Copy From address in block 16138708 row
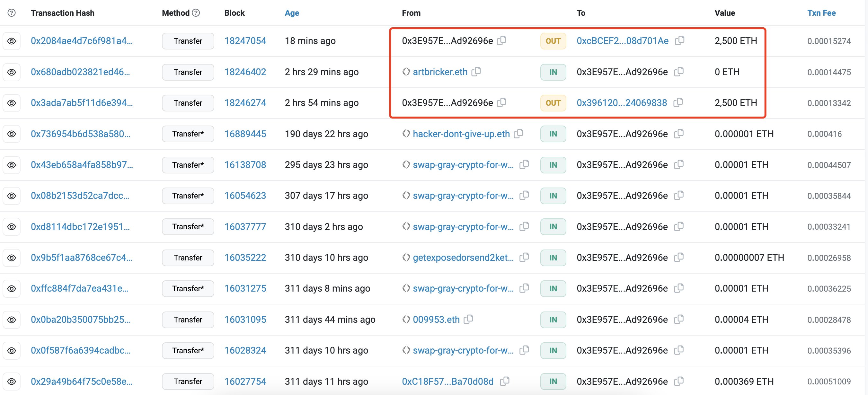Viewport: 868px width, 395px height. click(x=524, y=164)
